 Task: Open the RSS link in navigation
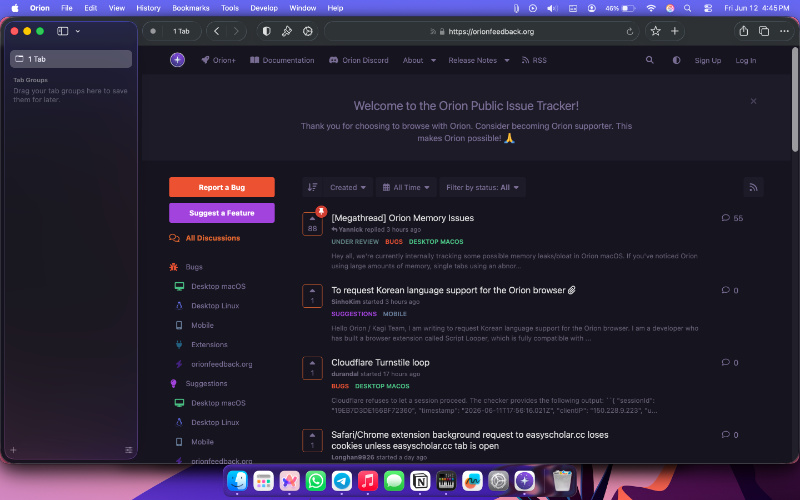(534, 60)
